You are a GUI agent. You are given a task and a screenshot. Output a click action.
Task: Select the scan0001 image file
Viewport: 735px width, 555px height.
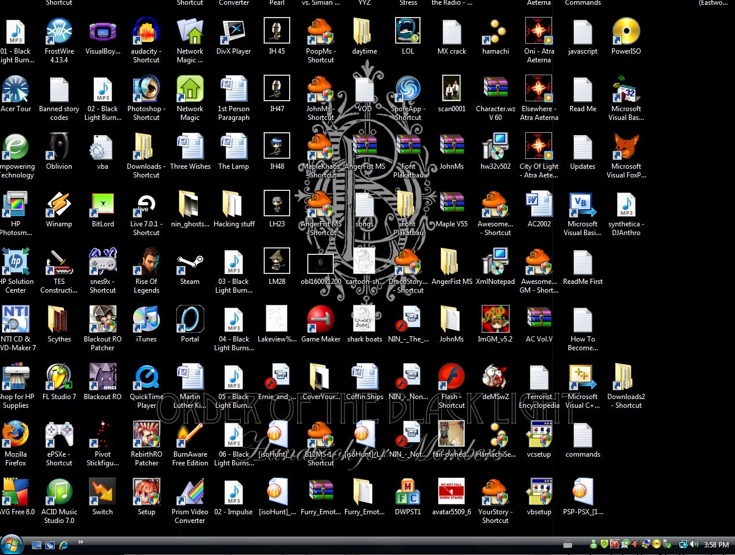451,88
